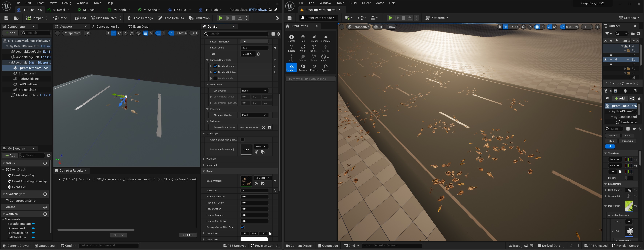This screenshot has width=644, height=250.
Task: Open the Placement Method dropdown
Action: [x=254, y=115]
